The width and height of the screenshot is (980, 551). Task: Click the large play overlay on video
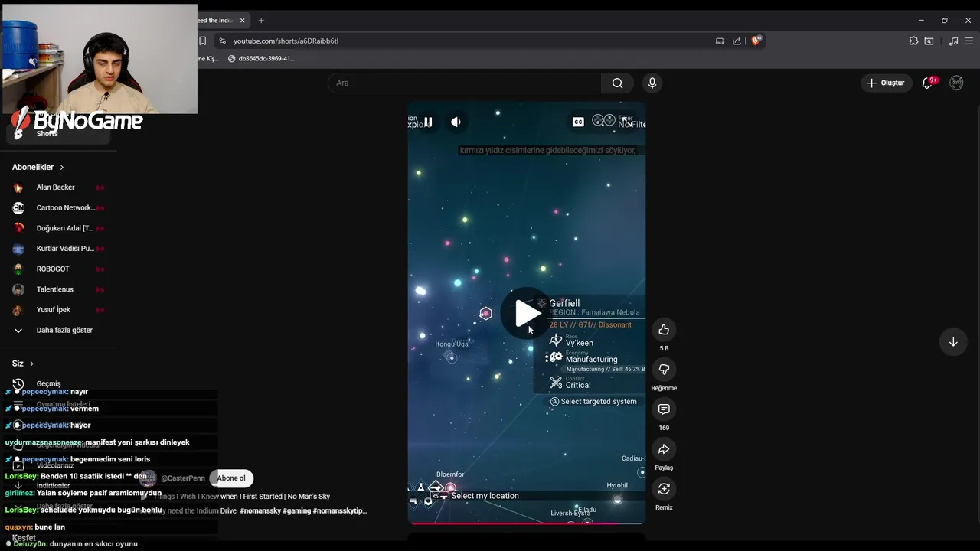click(526, 312)
